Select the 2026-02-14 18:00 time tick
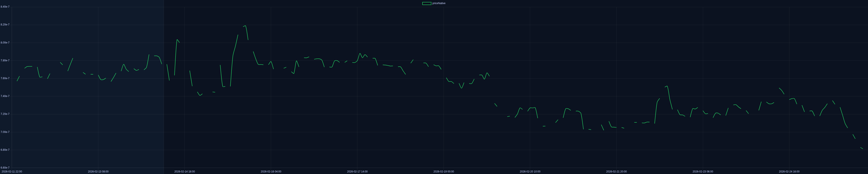 [184, 172]
